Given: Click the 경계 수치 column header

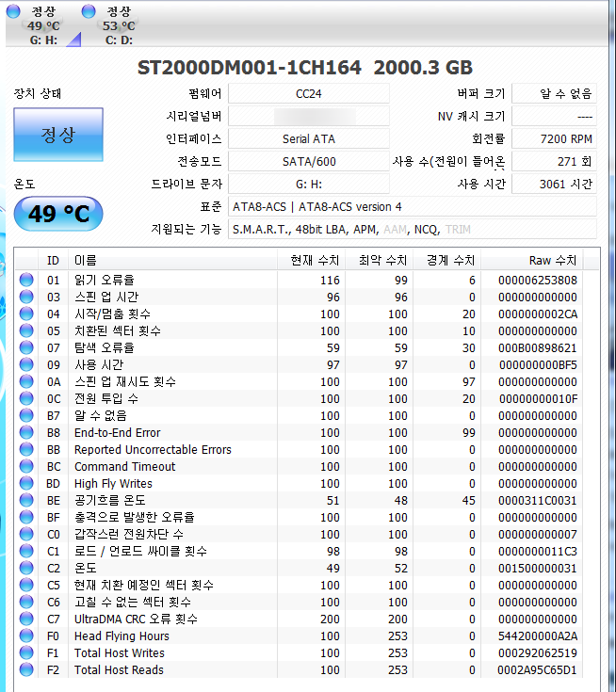Looking at the screenshot, I should tap(447, 261).
